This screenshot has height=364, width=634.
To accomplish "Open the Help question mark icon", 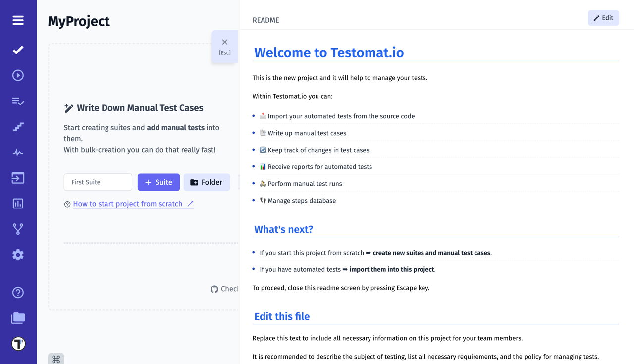I will click(18, 292).
